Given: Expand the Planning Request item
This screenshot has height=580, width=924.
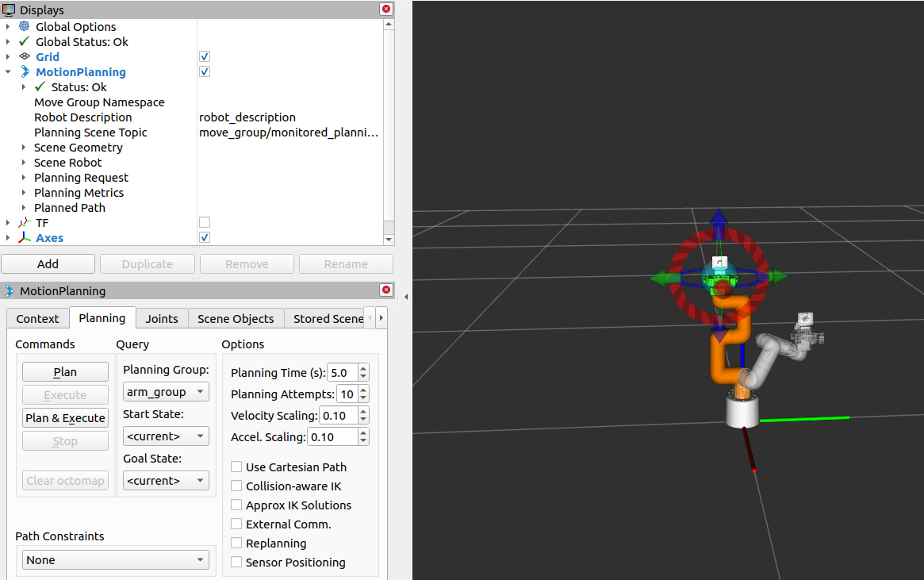Looking at the screenshot, I should (x=24, y=178).
